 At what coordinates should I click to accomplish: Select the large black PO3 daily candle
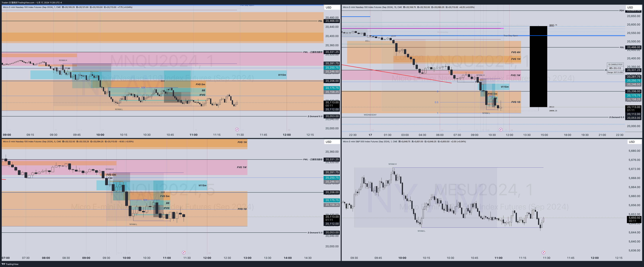tap(538, 67)
